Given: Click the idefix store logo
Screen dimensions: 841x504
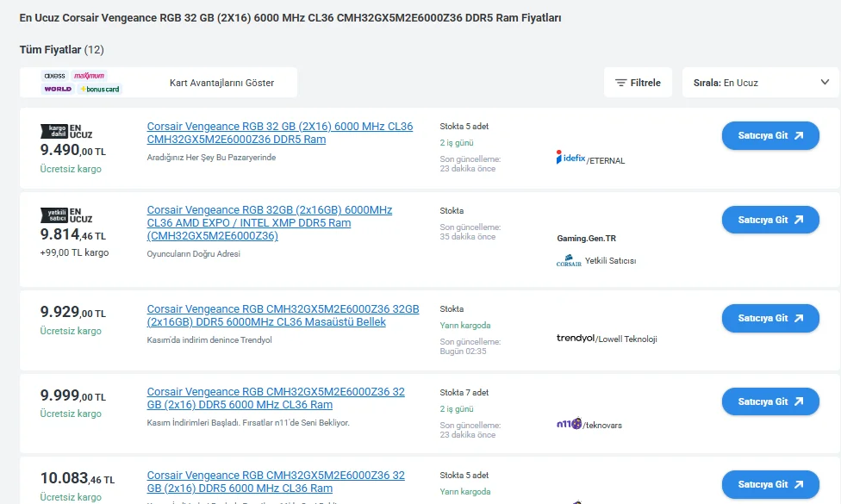Looking at the screenshot, I should (x=570, y=158).
